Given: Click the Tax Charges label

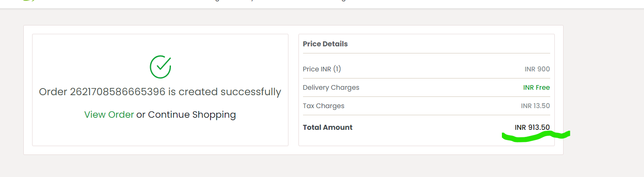Looking at the screenshot, I should point(323,106).
